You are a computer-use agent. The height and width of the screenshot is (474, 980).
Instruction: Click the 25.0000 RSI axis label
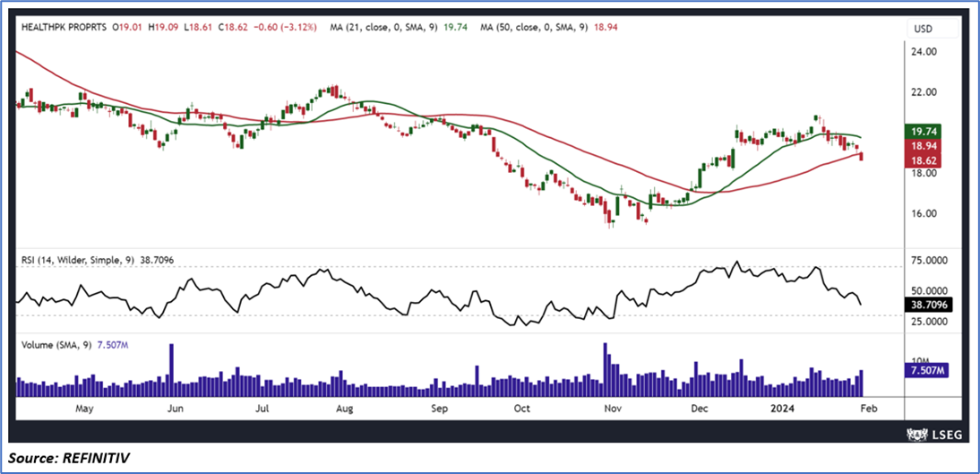pyautogui.click(x=929, y=321)
